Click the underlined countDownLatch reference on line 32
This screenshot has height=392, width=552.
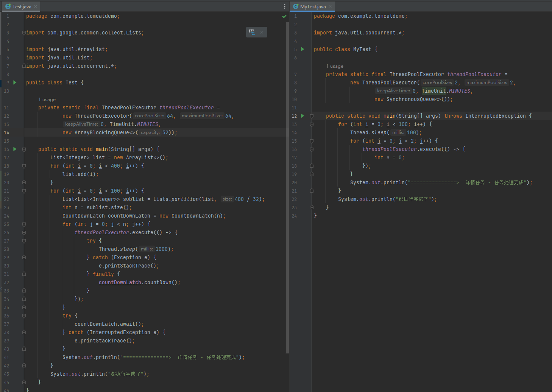pyautogui.click(x=120, y=282)
